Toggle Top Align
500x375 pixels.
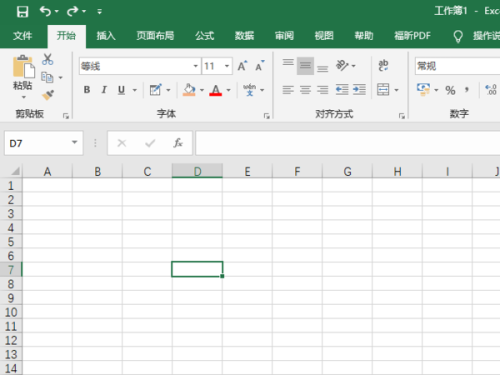point(288,62)
